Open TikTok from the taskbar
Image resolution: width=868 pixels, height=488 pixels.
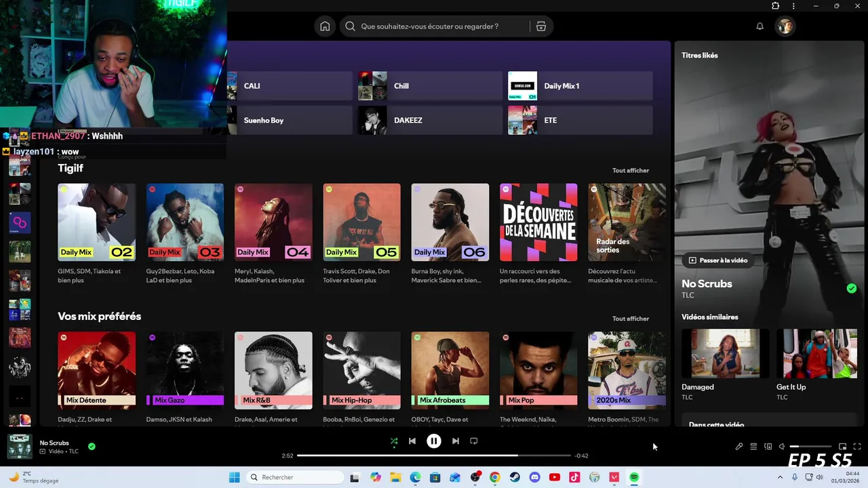(x=574, y=477)
